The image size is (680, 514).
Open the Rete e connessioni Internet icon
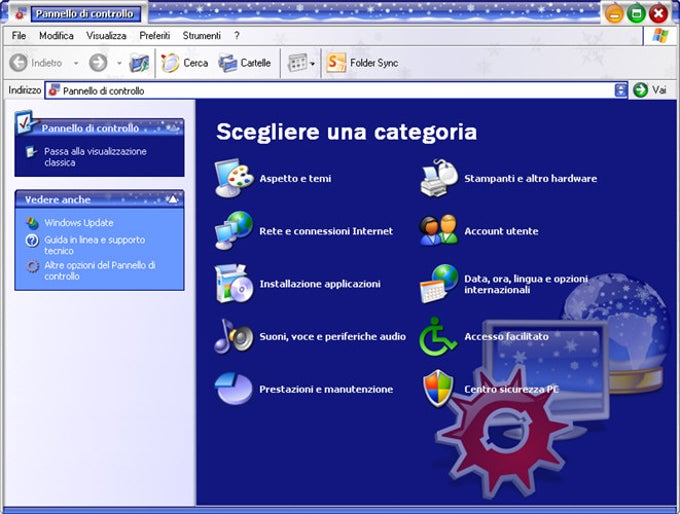click(x=234, y=231)
